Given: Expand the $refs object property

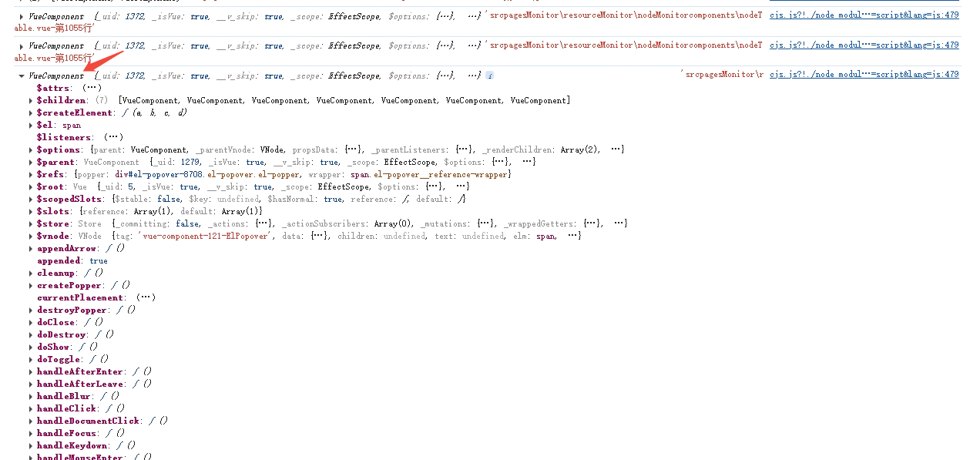Looking at the screenshot, I should tap(31, 174).
